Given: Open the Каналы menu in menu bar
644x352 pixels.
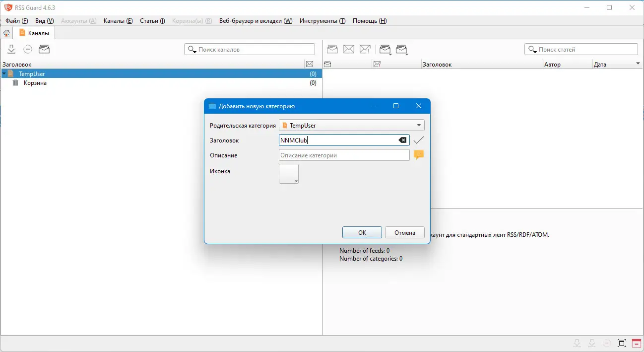Looking at the screenshot, I should pyautogui.click(x=118, y=21).
